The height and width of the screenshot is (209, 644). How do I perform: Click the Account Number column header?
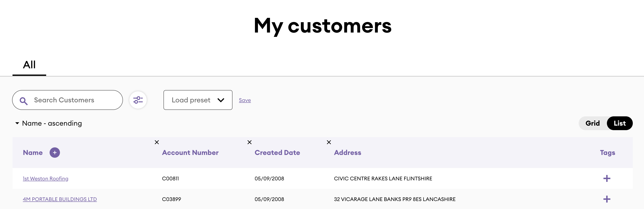pos(190,153)
